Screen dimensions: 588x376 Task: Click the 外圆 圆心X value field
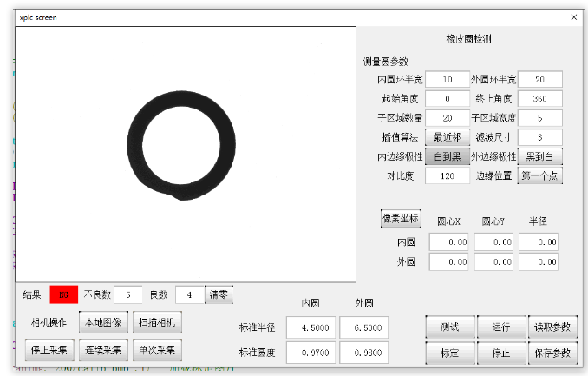pos(449,261)
